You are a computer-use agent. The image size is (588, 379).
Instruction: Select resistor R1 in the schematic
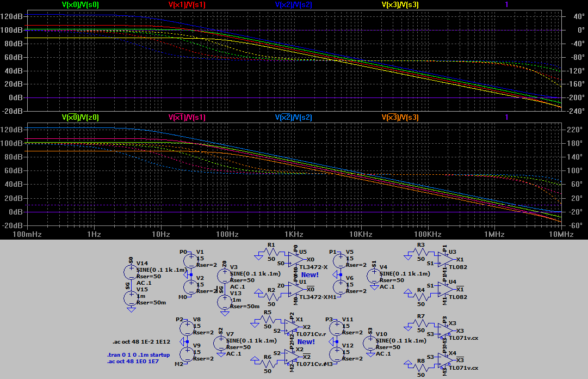click(271, 253)
